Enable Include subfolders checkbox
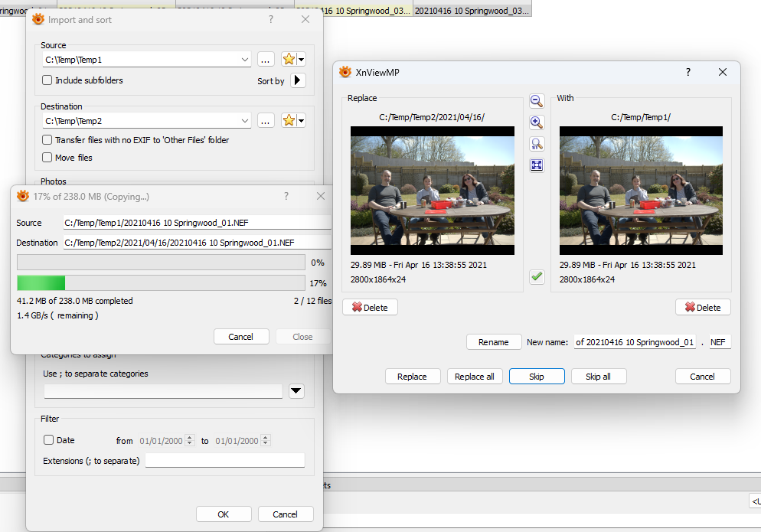The image size is (761, 532). coord(47,80)
